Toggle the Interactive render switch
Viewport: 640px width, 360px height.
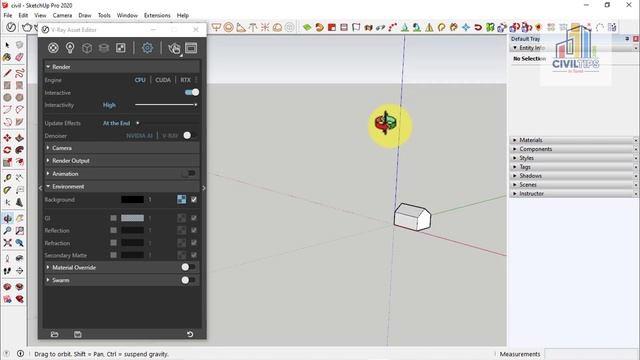[x=192, y=92]
